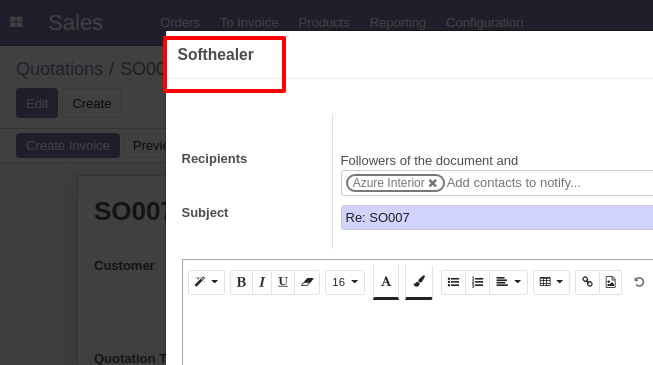Choose the background color brush button
This screenshot has width=653, height=365.
(x=419, y=282)
